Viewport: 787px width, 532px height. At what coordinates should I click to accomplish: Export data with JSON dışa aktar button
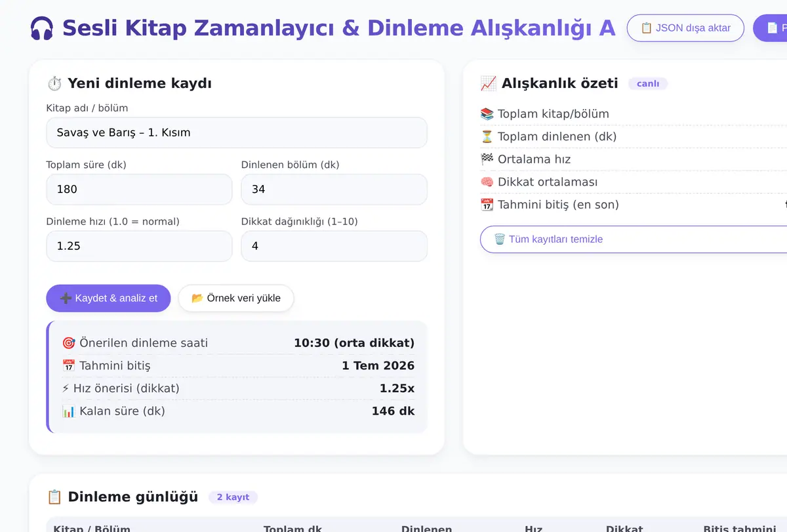pos(685,28)
